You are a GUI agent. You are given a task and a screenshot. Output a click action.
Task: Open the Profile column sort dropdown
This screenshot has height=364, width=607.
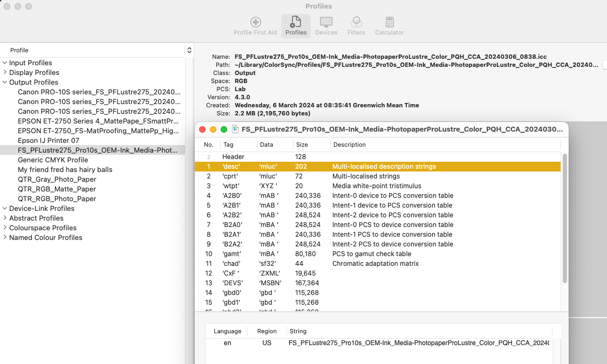click(x=189, y=50)
